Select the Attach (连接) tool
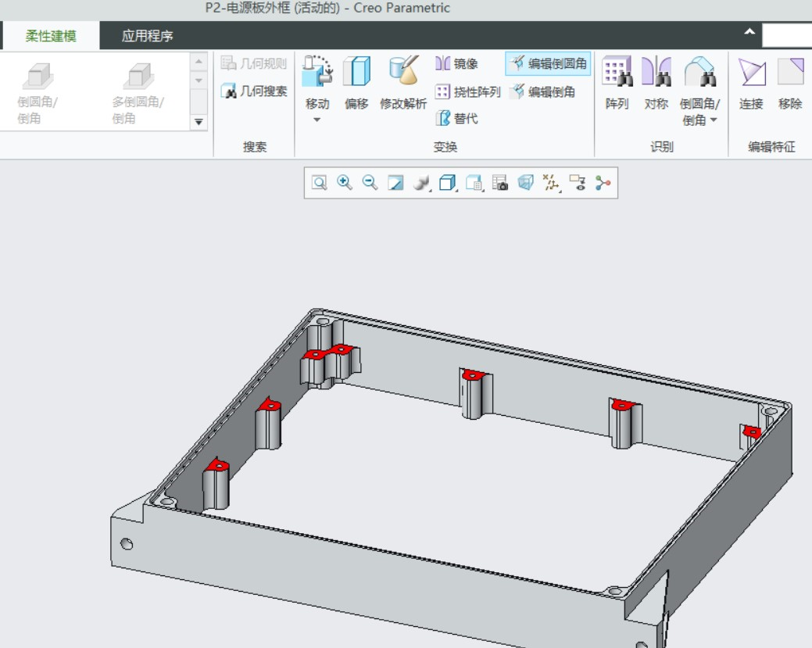812x648 pixels. tap(751, 82)
